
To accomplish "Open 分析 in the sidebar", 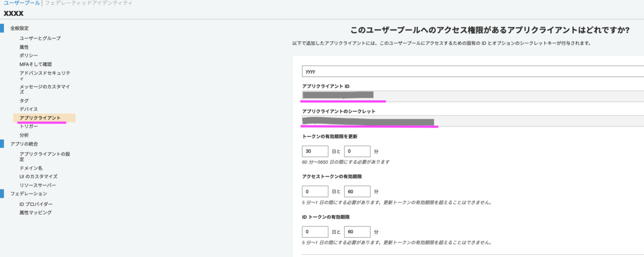I will 24,135.
